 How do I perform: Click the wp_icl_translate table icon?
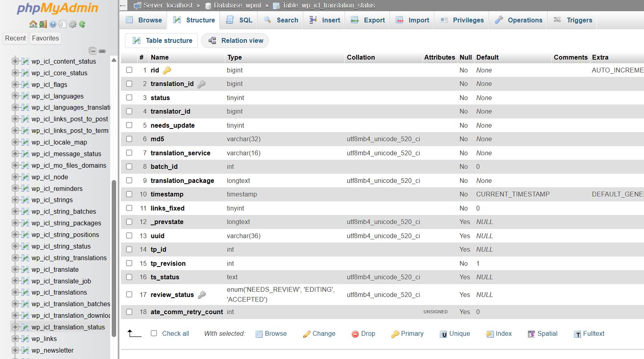pos(25,269)
